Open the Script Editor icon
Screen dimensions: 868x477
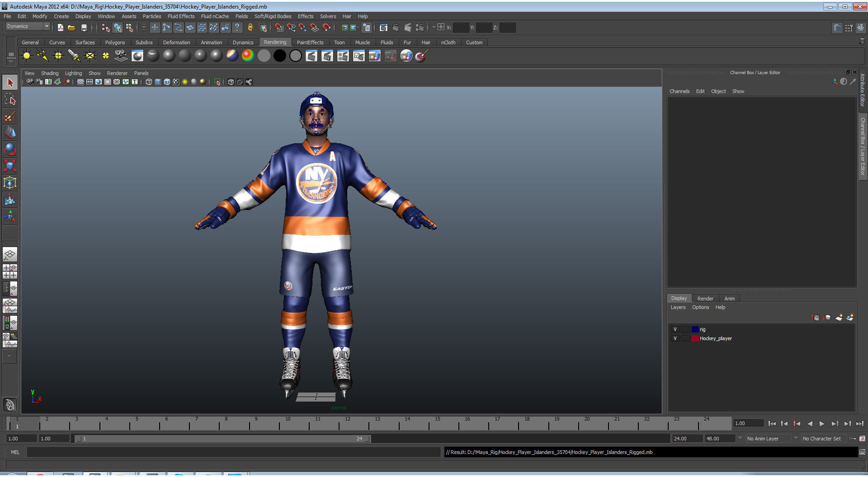coord(862,452)
